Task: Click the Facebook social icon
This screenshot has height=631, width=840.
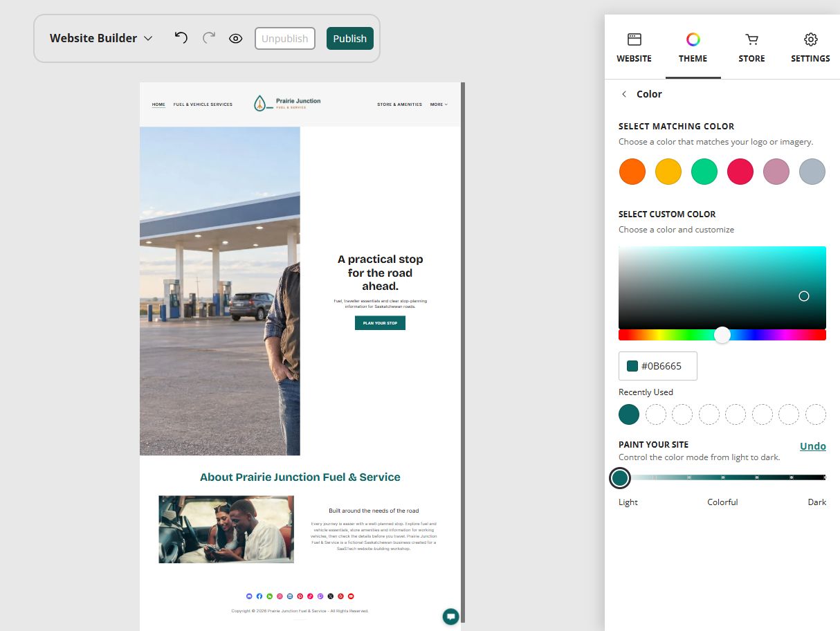Action: [259, 596]
